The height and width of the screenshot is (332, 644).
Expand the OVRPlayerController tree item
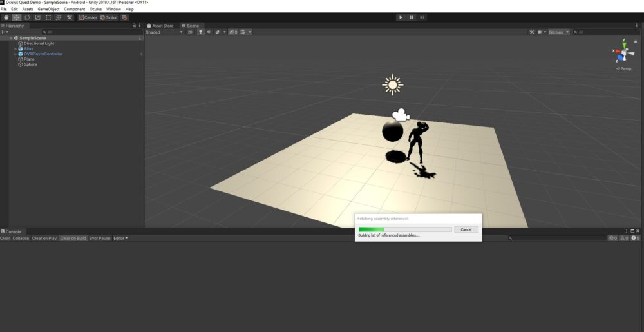tap(15, 54)
